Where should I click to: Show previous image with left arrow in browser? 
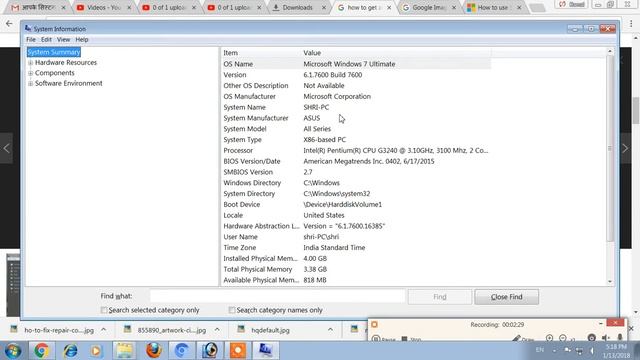pos(7,148)
